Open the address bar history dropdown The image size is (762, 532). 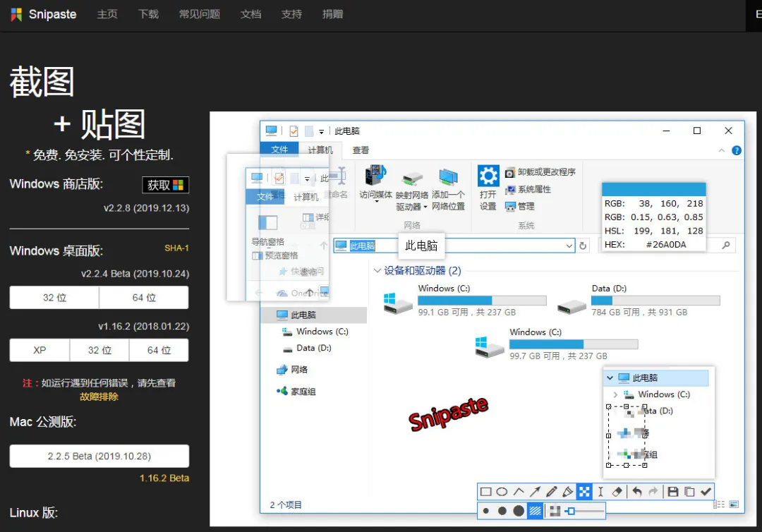569,246
